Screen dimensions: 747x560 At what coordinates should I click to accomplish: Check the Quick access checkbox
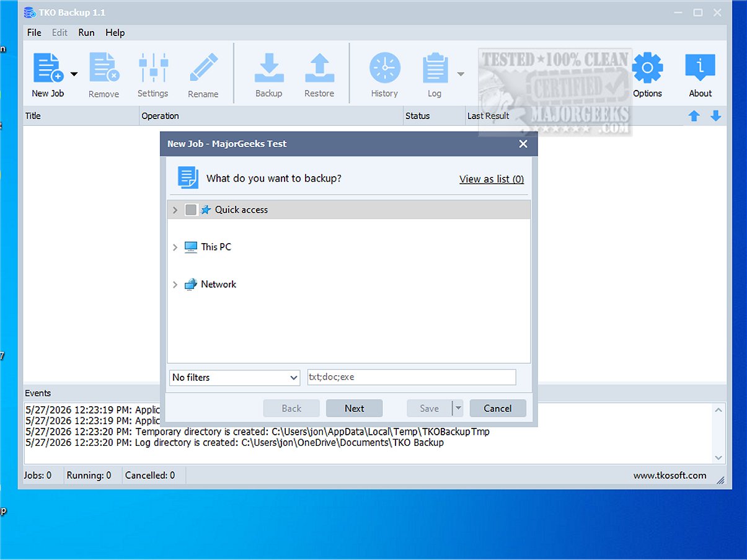[191, 210]
